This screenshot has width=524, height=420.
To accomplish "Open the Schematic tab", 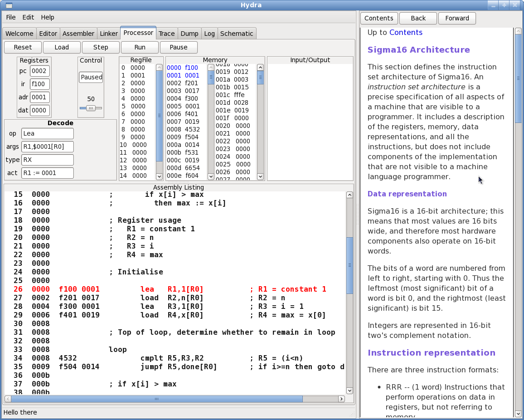I will point(237,34).
